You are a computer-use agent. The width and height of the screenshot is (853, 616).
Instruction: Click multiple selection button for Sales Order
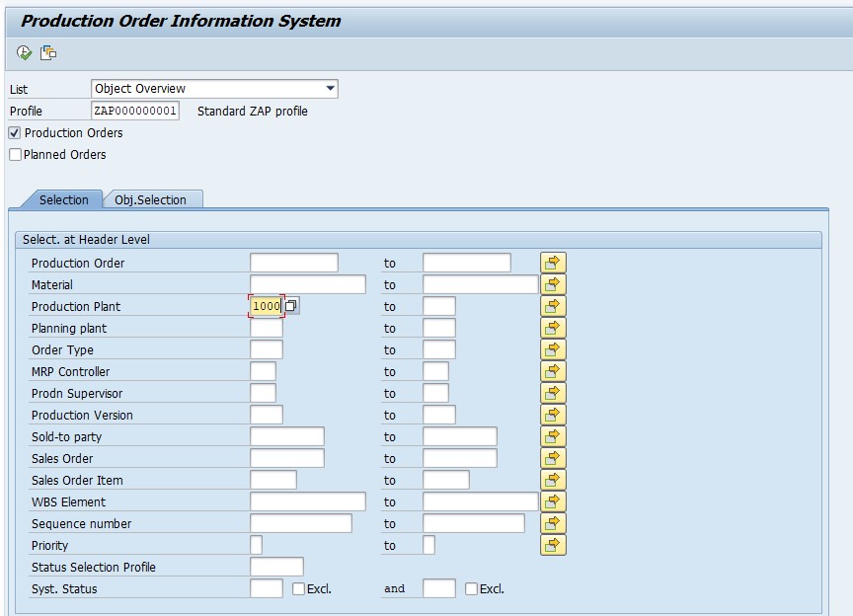553,458
